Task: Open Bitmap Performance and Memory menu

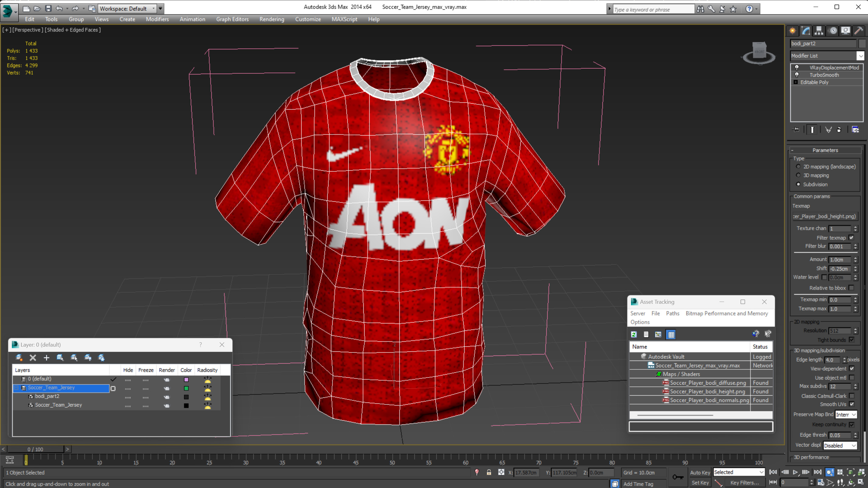Action: (727, 313)
